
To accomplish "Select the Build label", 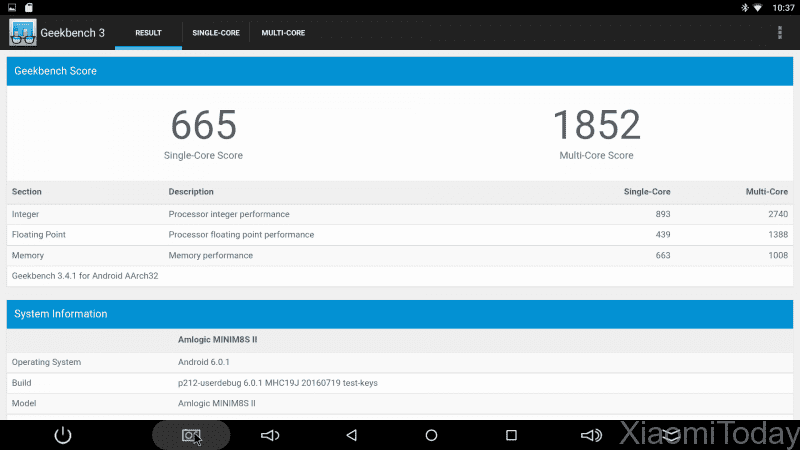I will [x=21, y=383].
